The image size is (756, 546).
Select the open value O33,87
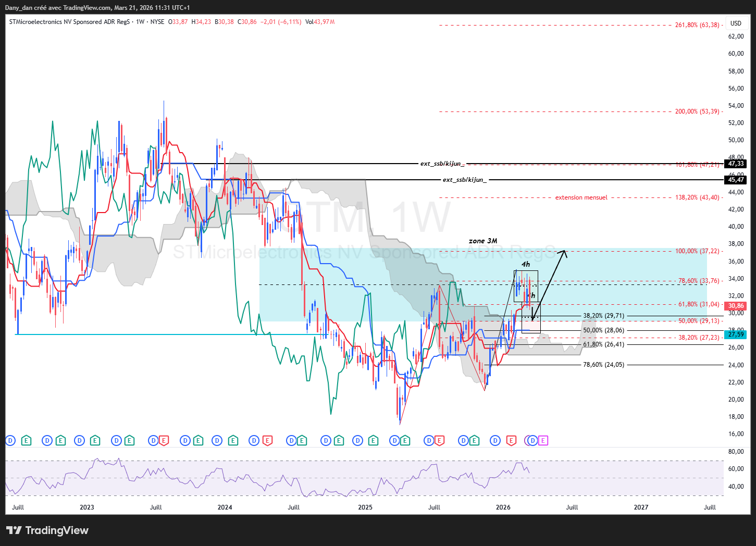178,22
